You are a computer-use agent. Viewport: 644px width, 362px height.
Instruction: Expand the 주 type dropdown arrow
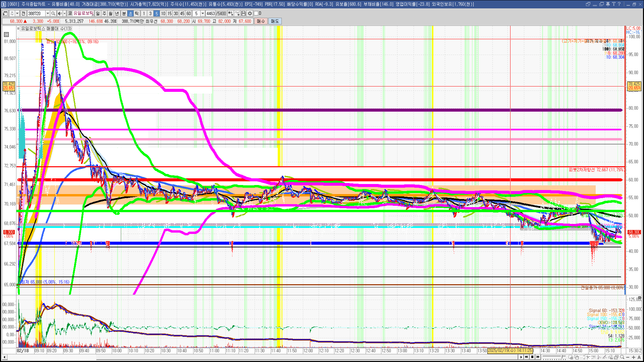click(x=17, y=13)
